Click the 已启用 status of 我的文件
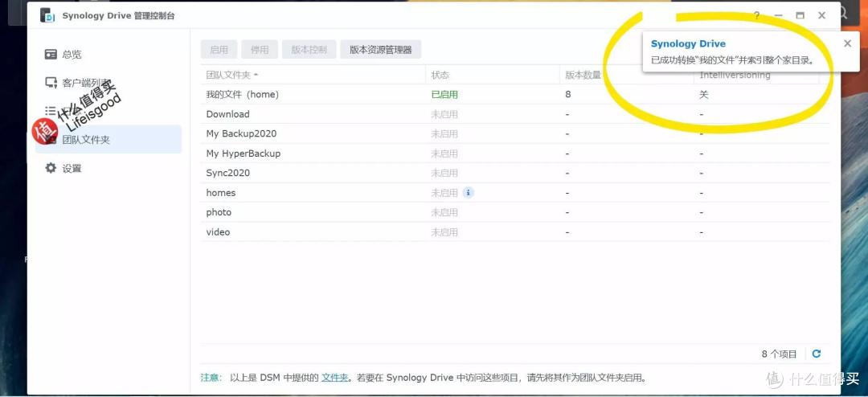This screenshot has width=868, height=397. pyautogui.click(x=444, y=95)
